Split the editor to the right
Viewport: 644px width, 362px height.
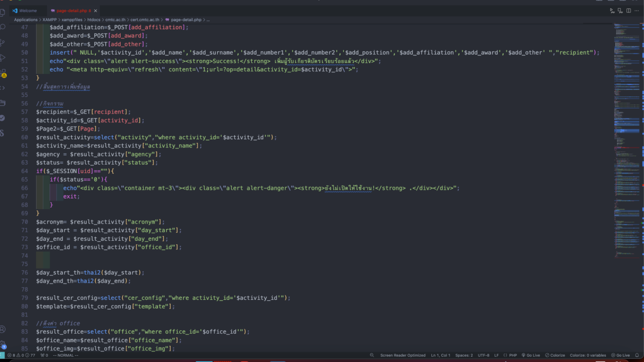click(629, 11)
